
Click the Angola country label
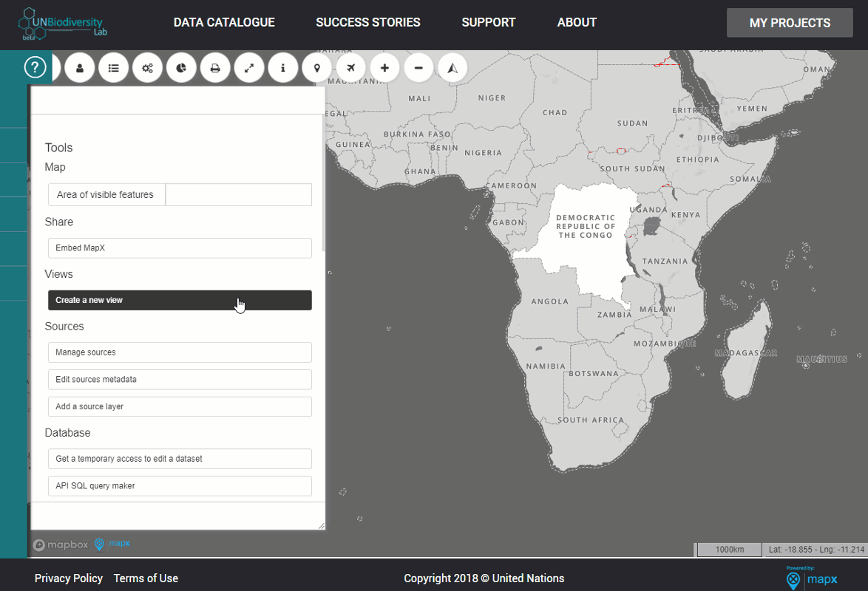pos(549,301)
